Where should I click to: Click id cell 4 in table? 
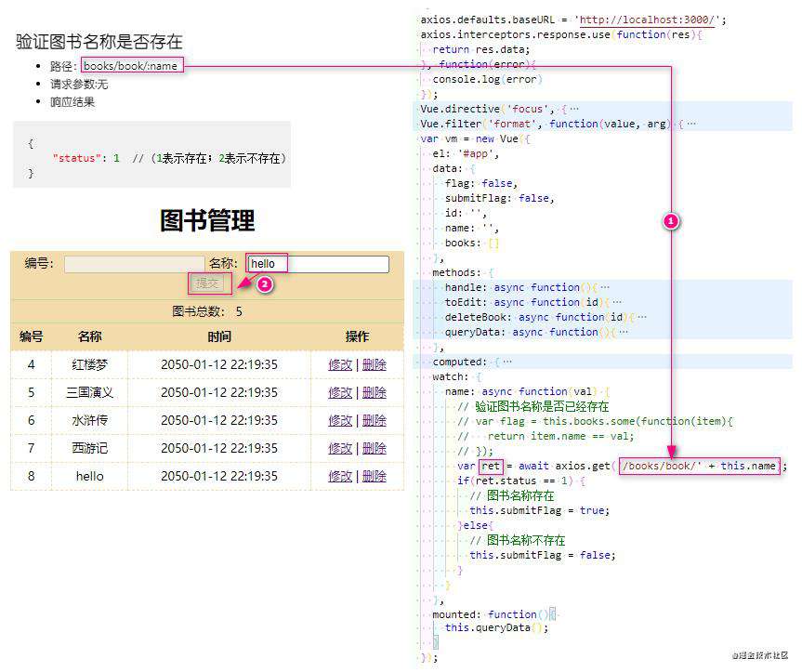(x=32, y=364)
